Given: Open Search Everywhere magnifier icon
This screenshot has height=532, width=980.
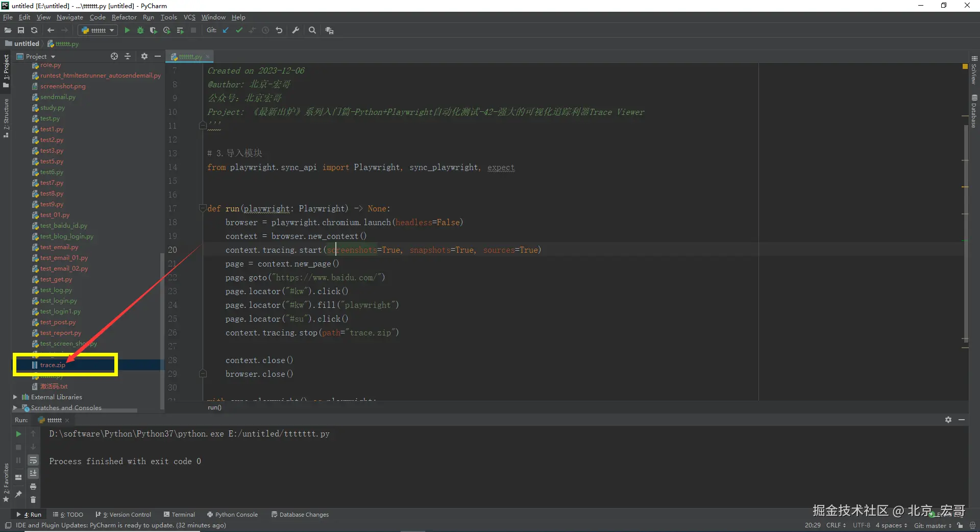Looking at the screenshot, I should (x=312, y=31).
